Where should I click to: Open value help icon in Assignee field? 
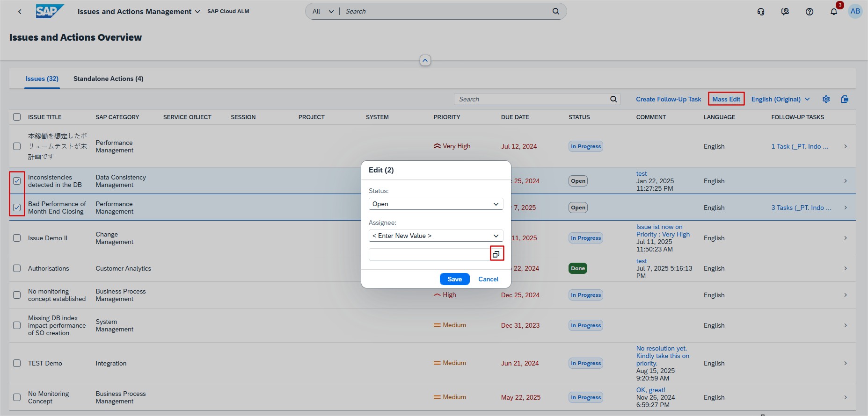coord(496,254)
